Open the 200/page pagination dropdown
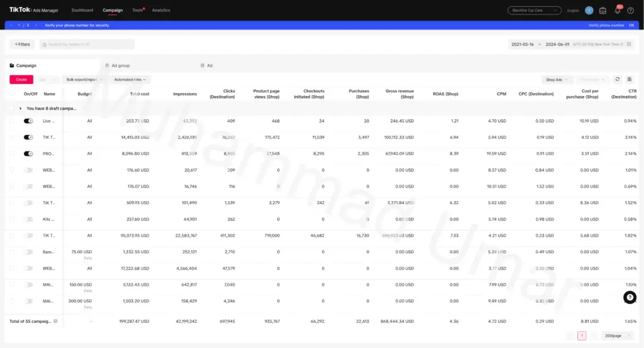 (616, 335)
